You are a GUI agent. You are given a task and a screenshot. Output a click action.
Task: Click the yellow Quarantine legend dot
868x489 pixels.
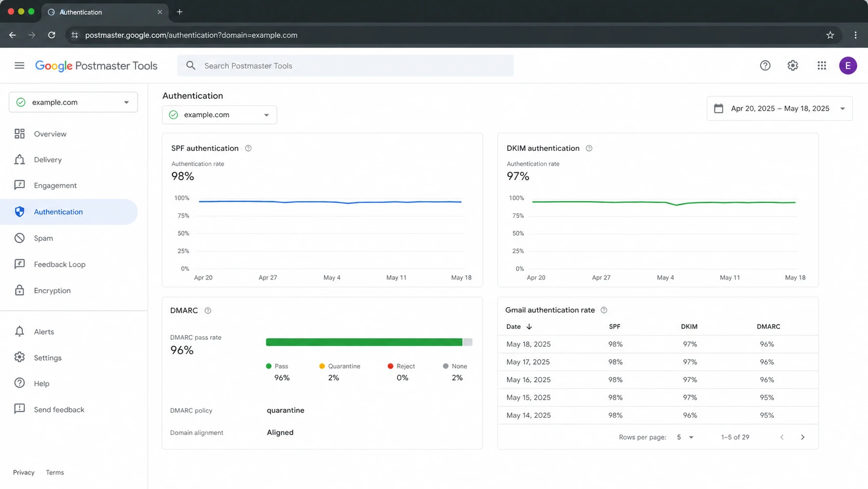322,366
